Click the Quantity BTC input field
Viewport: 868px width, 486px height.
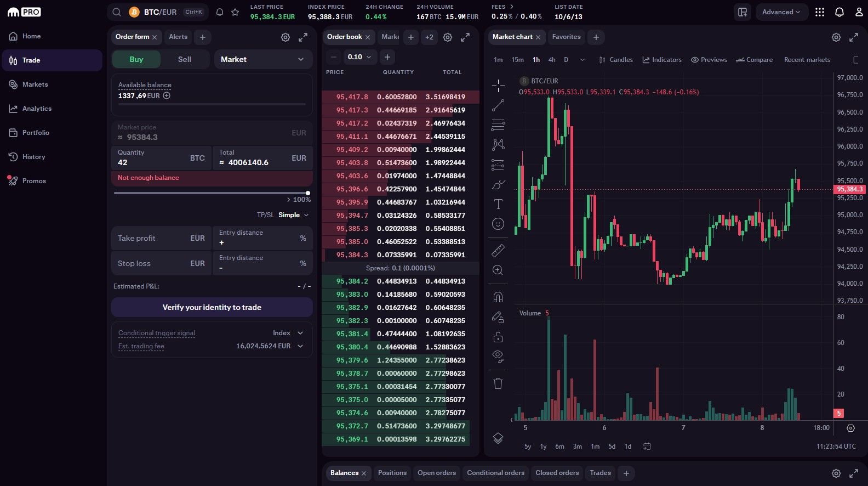[x=151, y=162]
